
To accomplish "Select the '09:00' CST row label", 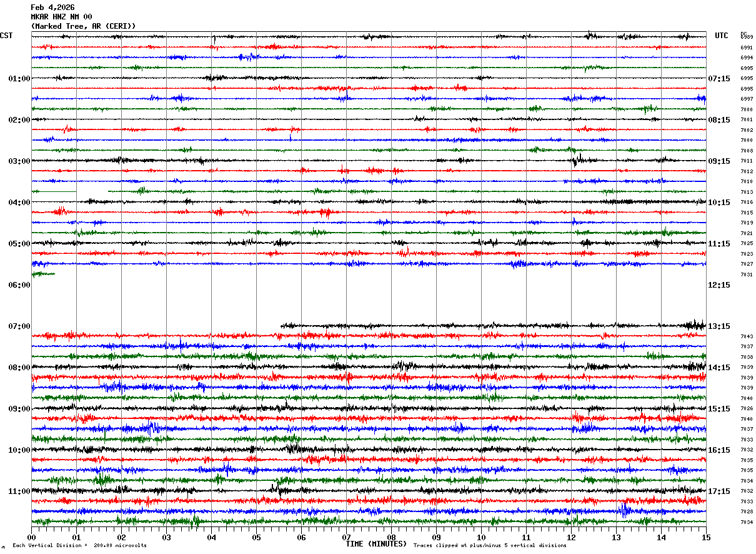I will [19, 409].
